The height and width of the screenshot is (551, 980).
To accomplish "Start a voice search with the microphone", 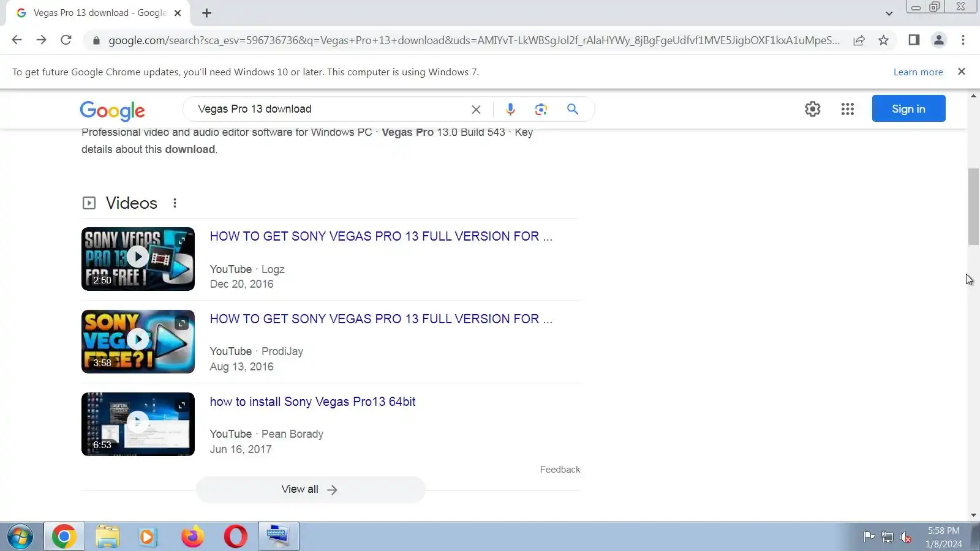I will point(510,109).
